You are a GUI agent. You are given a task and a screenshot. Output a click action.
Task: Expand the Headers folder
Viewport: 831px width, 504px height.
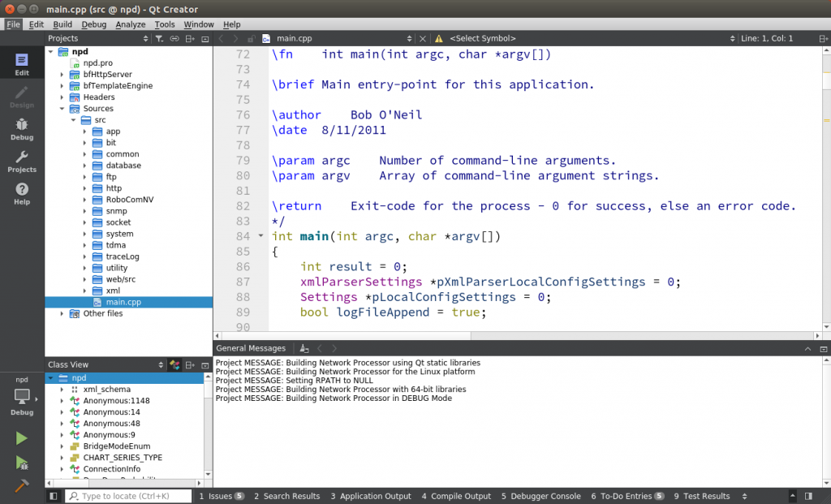coord(62,97)
